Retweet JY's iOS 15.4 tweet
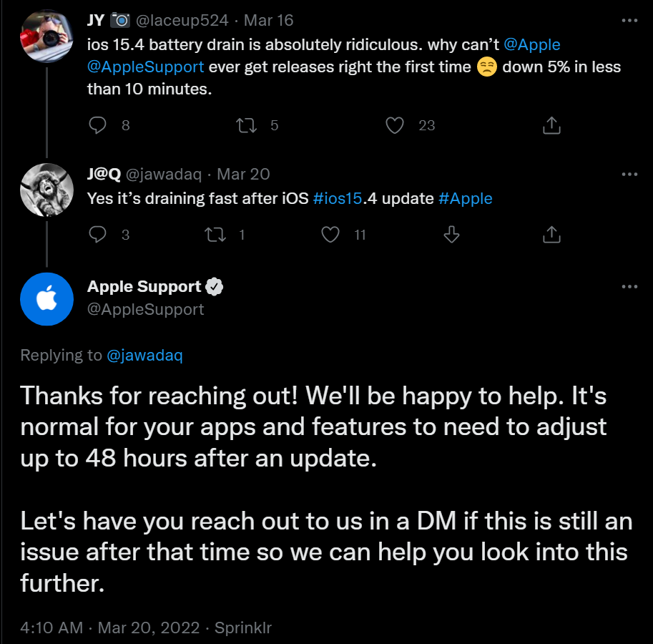Viewport: 653px width, 644px height. pyautogui.click(x=246, y=125)
